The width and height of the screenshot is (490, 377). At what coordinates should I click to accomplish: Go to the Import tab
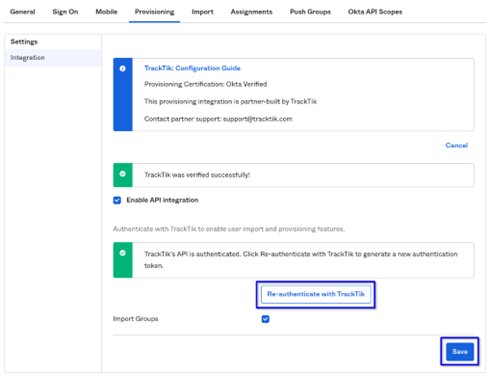click(202, 12)
